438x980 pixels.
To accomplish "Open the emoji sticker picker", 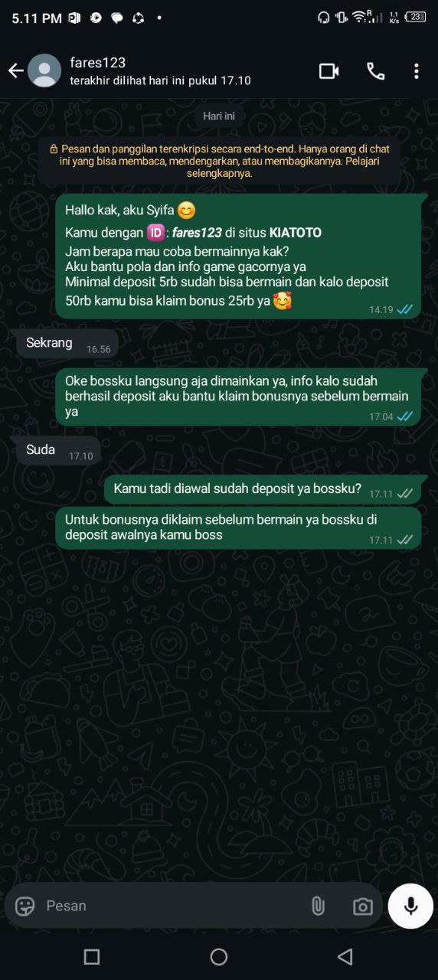I will [25, 906].
